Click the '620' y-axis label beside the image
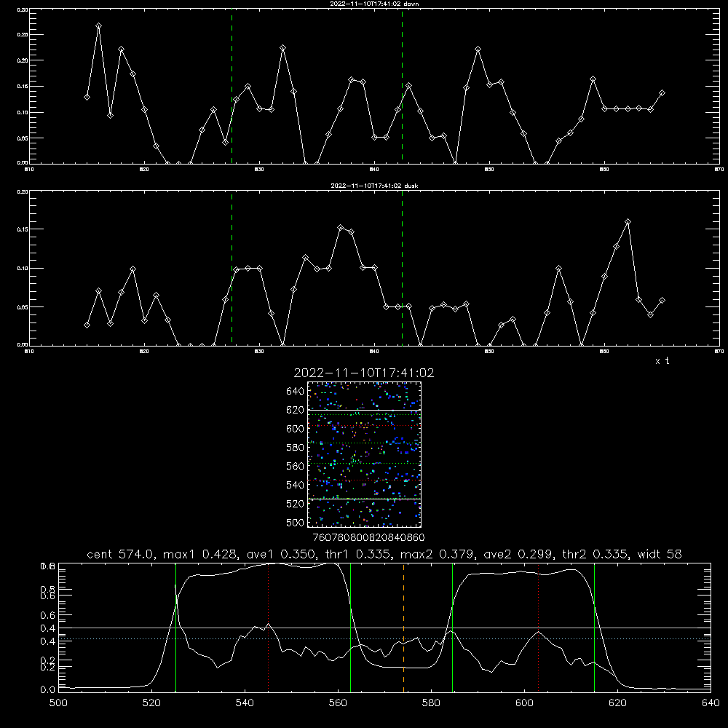This screenshot has height=728, width=728. pyautogui.click(x=296, y=410)
